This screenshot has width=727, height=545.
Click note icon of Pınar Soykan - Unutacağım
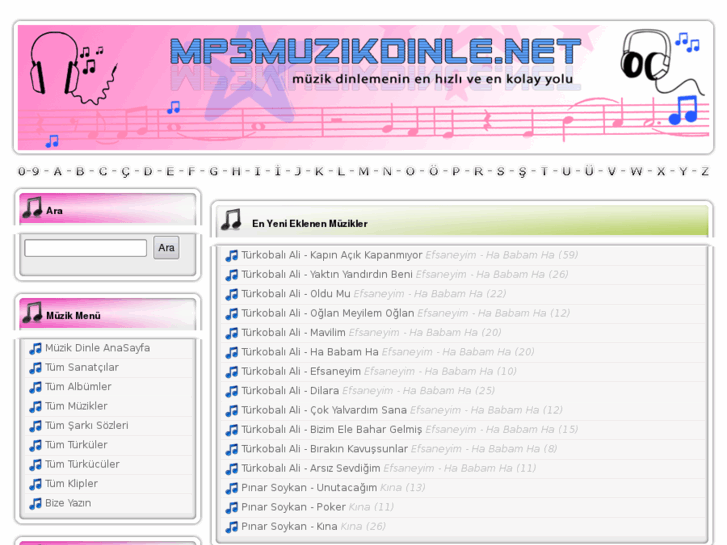pos(231,488)
